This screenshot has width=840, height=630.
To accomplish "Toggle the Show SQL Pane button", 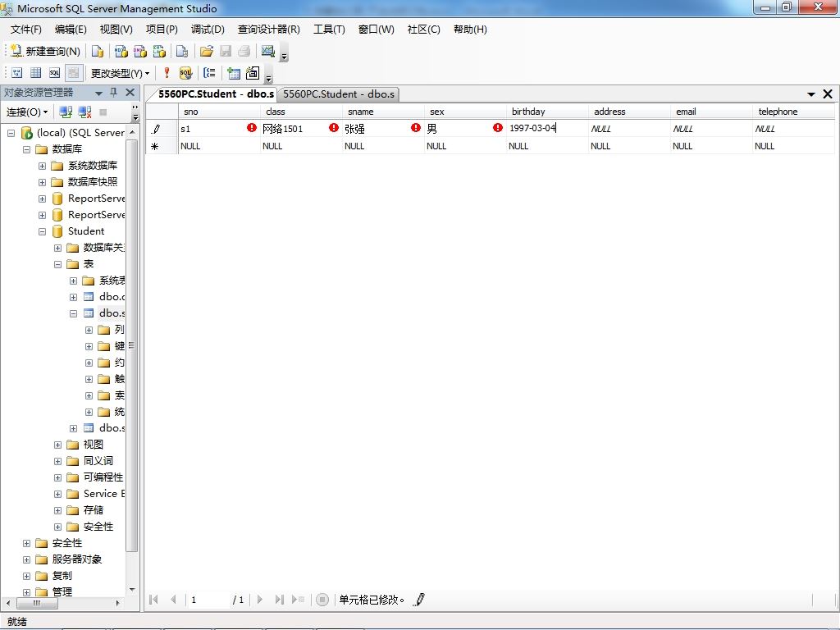I will click(x=55, y=72).
